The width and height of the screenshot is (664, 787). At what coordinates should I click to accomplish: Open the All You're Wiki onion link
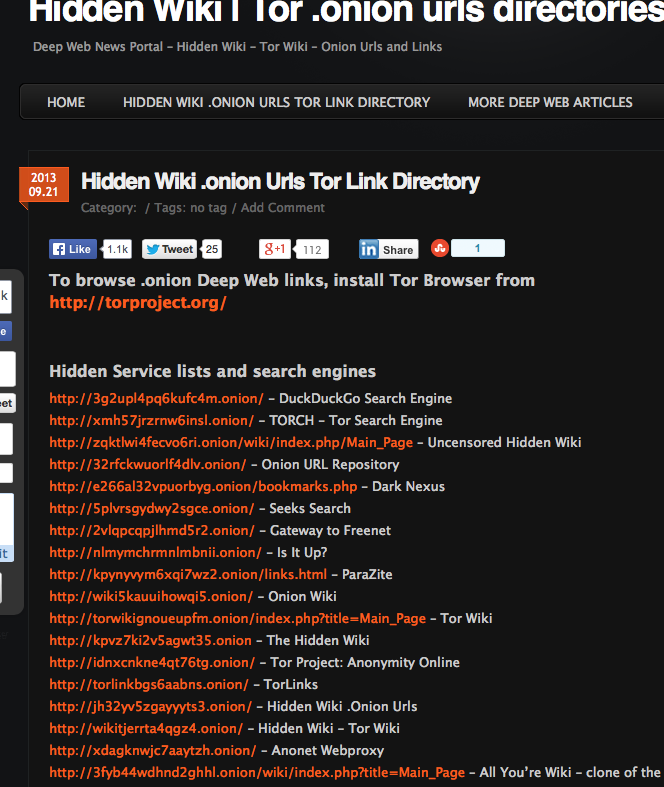(257, 773)
